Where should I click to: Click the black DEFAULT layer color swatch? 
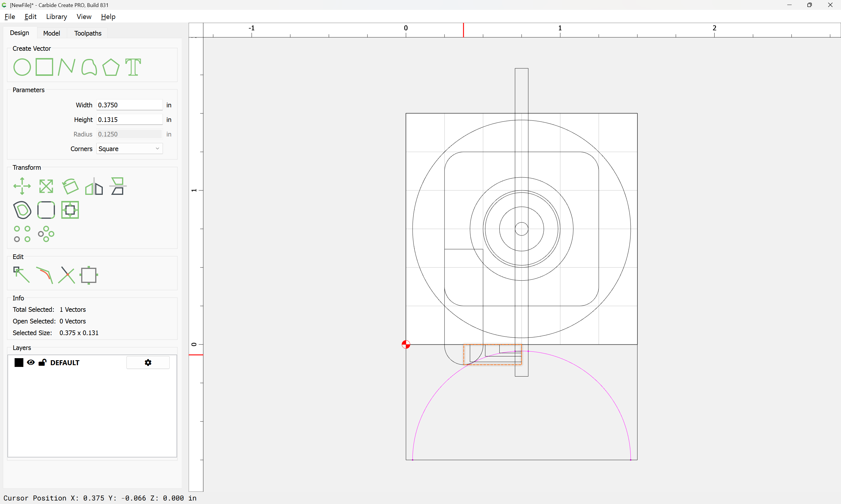coord(19,362)
